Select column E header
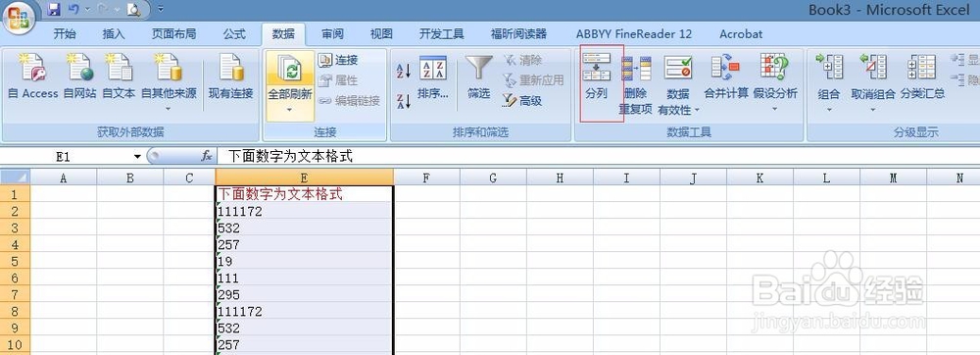This screenshot has width=980, height=355. pos(305,177)
